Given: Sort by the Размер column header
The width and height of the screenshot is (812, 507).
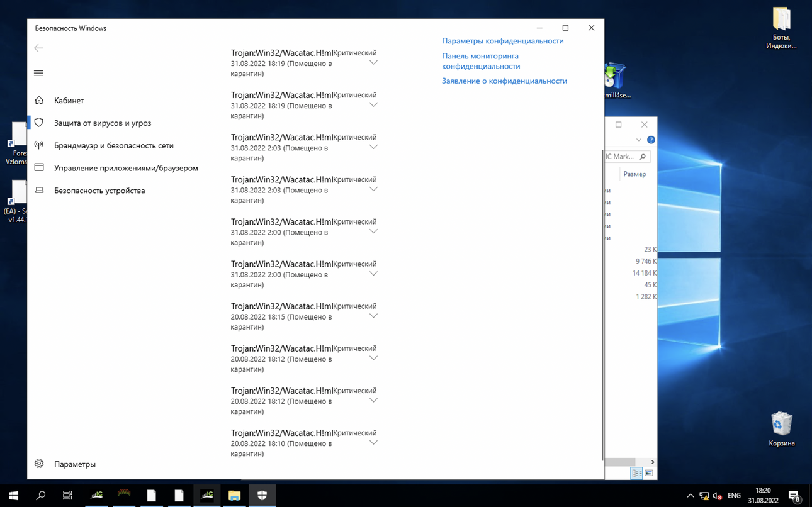Looking at the screenshot, I should [634, 174].
